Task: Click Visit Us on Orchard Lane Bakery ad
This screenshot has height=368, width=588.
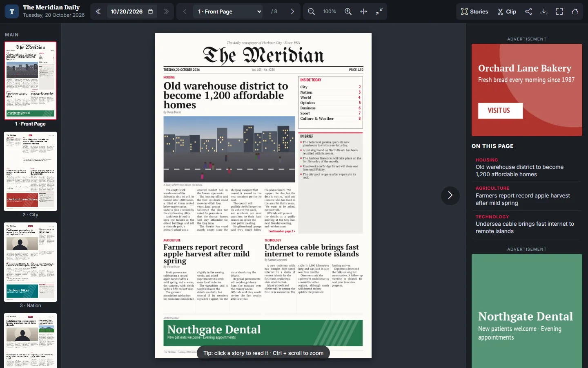Action: pyautogui.click(x=500, y=110)
